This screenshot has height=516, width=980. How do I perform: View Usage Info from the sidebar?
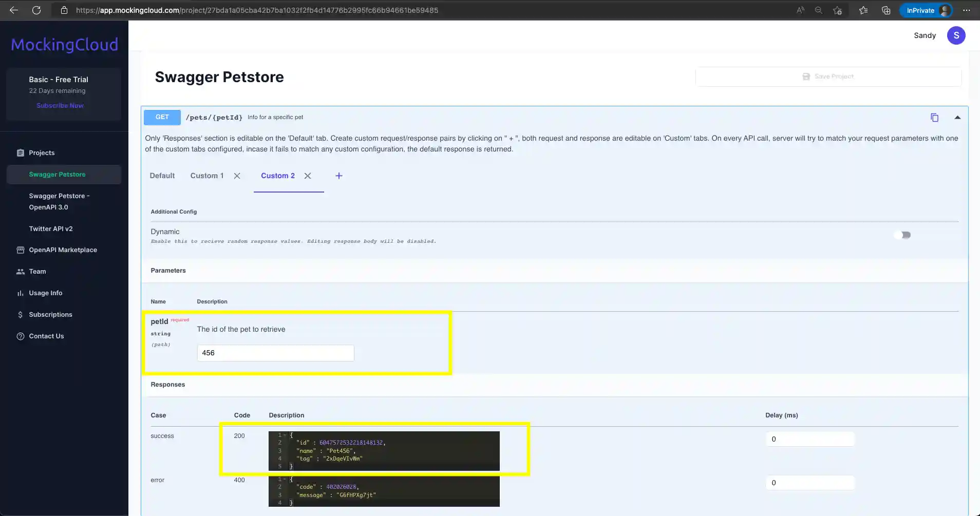(x=45, y=293)
